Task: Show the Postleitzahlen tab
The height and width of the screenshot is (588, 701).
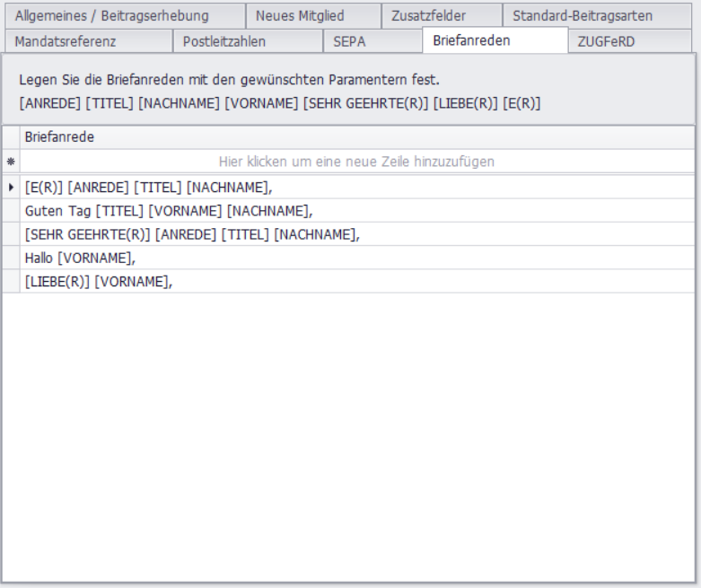Action: click(224, 41)
